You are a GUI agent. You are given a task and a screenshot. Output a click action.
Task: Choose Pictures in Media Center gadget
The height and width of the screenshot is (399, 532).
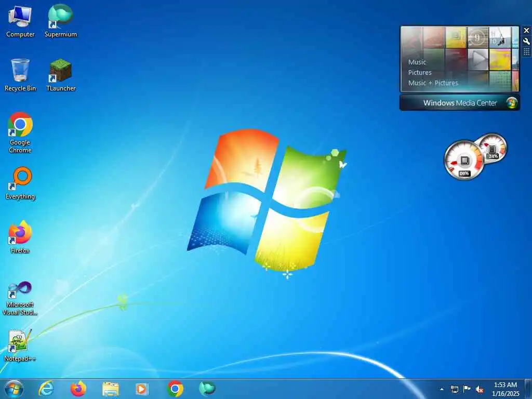tap(420, 73)
